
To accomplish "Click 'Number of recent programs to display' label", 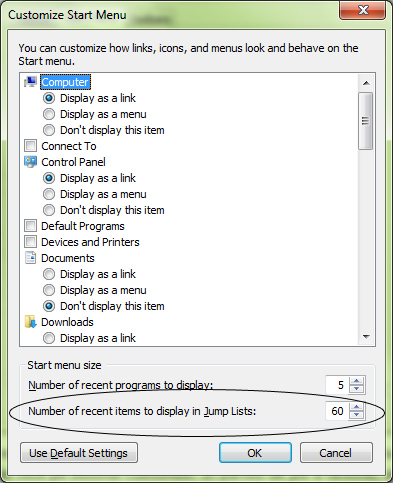I will (x=120, y=385).
